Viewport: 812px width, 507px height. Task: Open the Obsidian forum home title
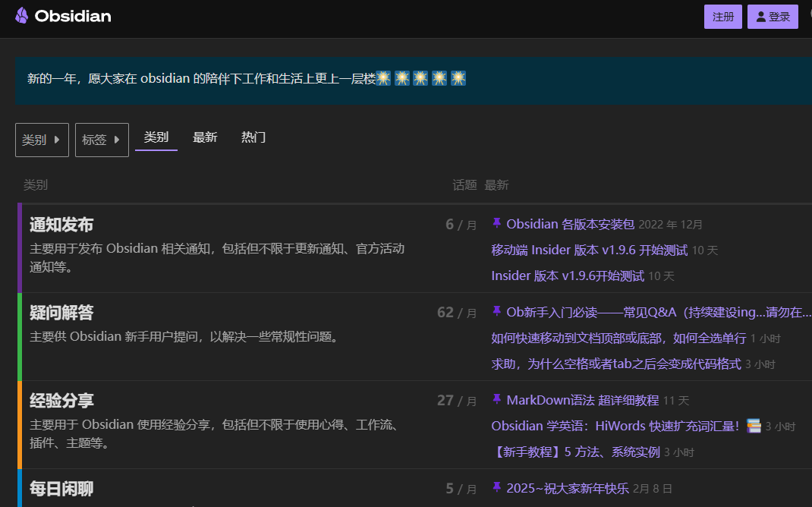coord(73,16)
